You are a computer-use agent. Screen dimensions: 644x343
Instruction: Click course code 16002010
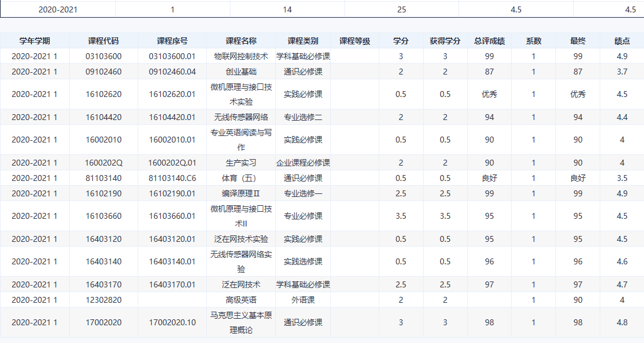coord(103,140)
